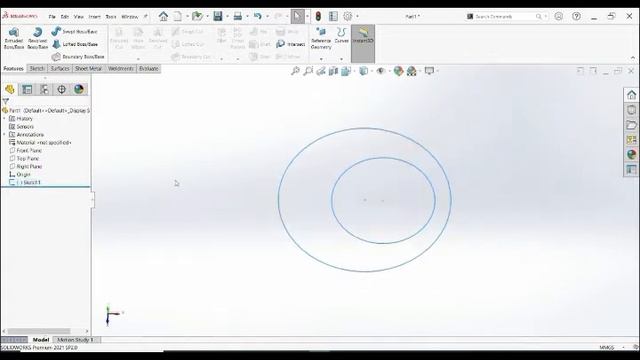Click the Section View icon
Image resolution: width=640 pixels, height=360 pixels.
(333, 71)
